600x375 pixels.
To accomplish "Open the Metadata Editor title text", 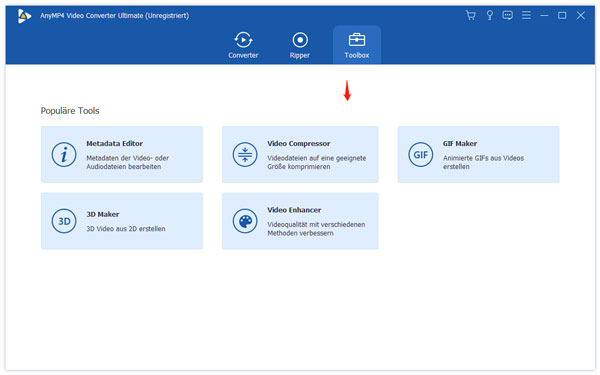I will [114, 143].
